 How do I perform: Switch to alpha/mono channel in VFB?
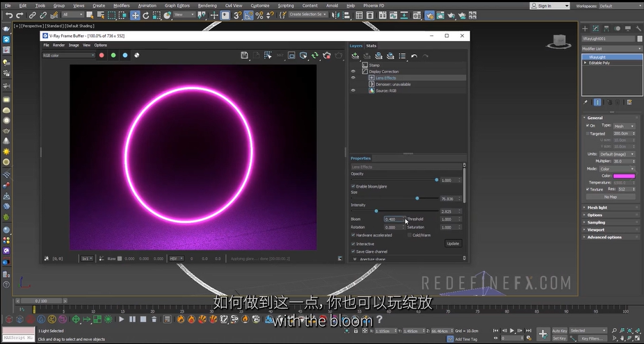pos(137,56)
